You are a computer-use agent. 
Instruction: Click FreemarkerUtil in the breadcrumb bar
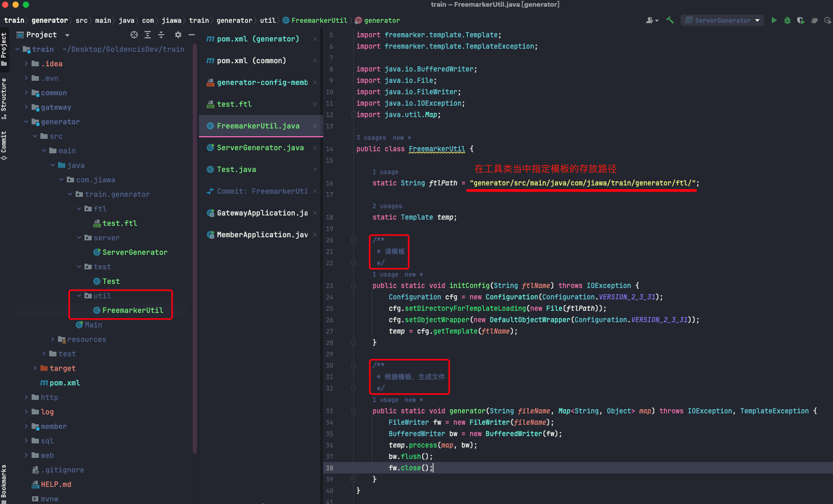(315, 20)
